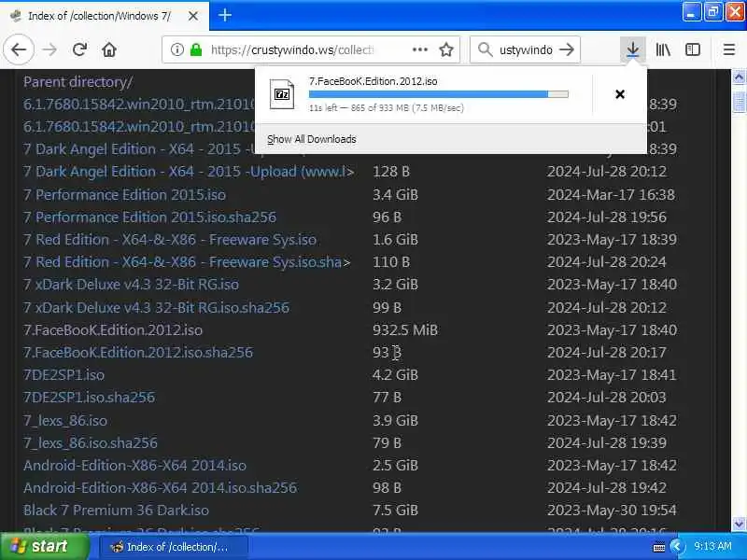
Task: Open the Firefox hamburger menu
Action: click(x=729, y=49)
